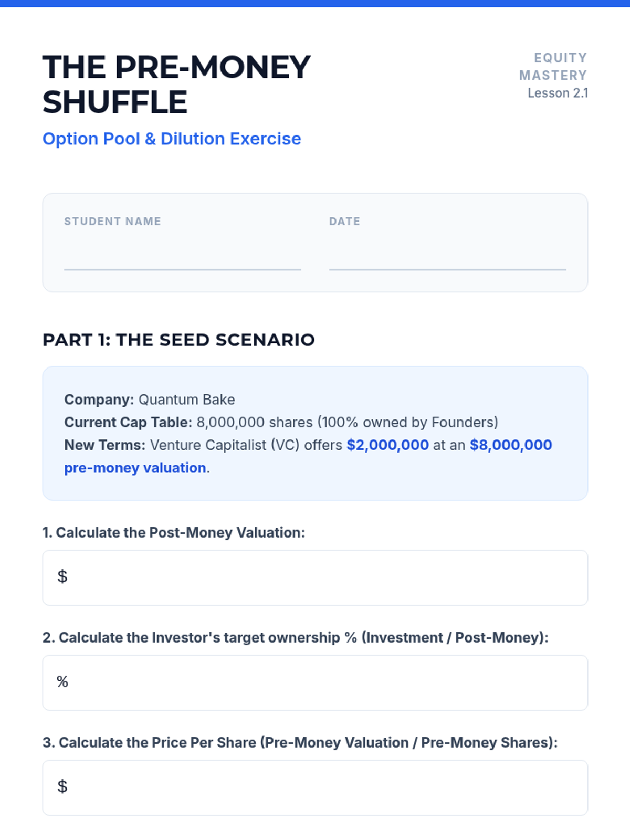Click the Post-Money Valuation answer box

click(x=315, y=577)
